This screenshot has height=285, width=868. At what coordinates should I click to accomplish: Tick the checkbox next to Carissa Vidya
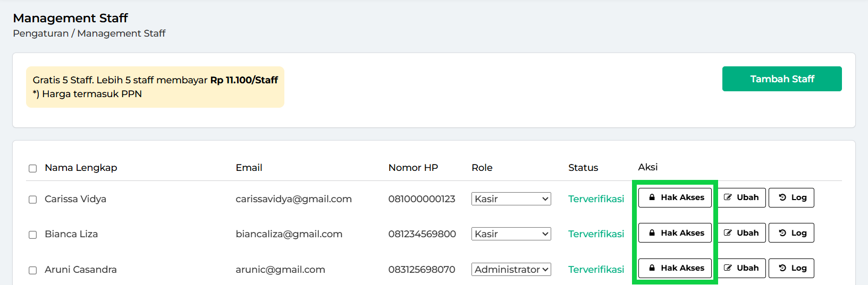[33, 200]
